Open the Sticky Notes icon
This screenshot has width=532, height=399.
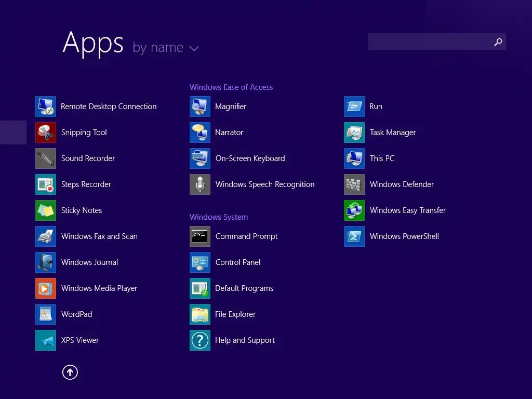[46, 210]
